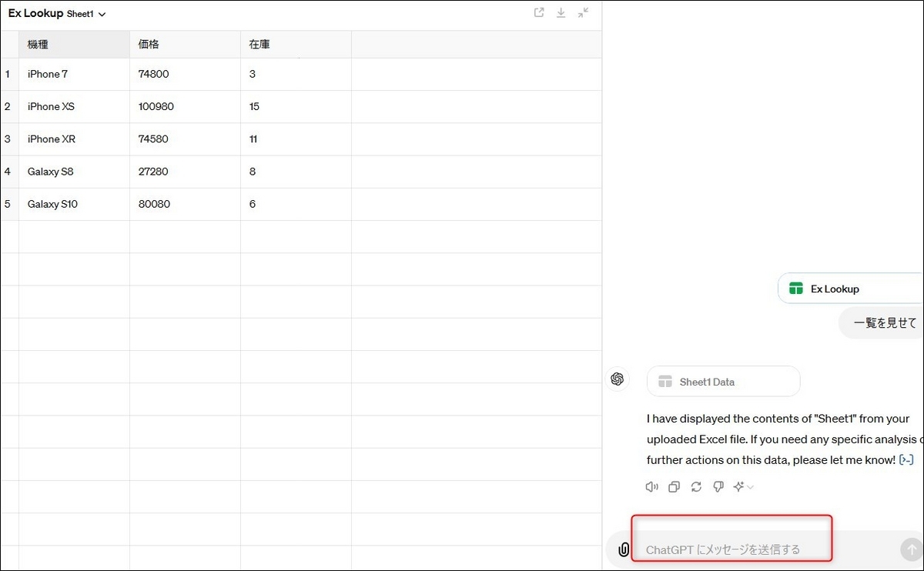The width and height of the screenshot is (924, 571).
Task: Open the Sheet1 Data table card
Action: tap(724, 382)
